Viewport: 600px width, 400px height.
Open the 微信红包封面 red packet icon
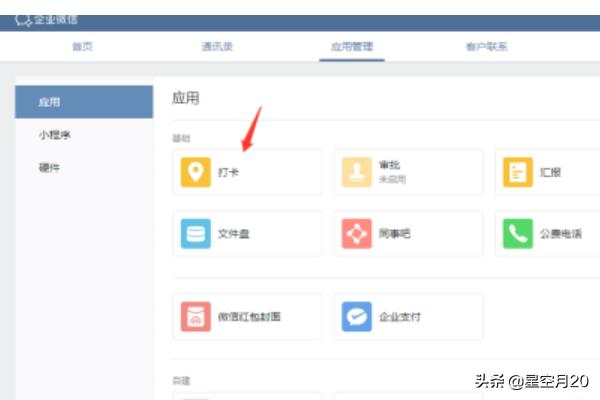tap(196, 317)
